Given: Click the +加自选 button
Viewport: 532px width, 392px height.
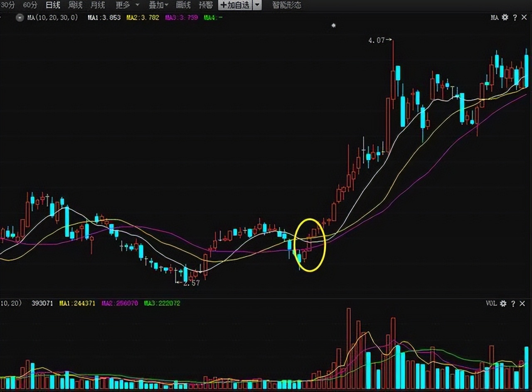Looking at the screenshot, I should [x=235, y=5].
